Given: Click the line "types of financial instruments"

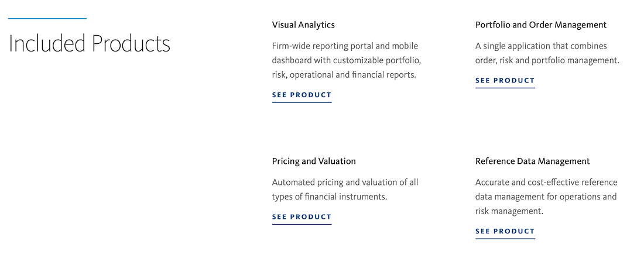Looking at the screenshot, I should tap(330, 197).
